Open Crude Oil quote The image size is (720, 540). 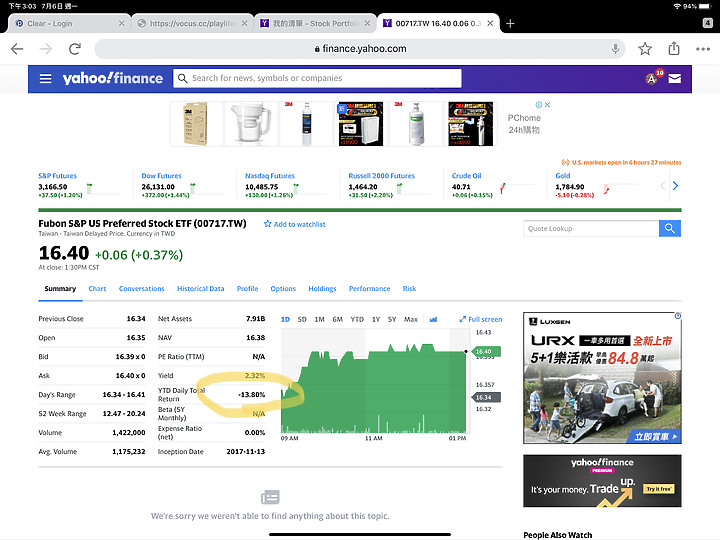point(467,176)
